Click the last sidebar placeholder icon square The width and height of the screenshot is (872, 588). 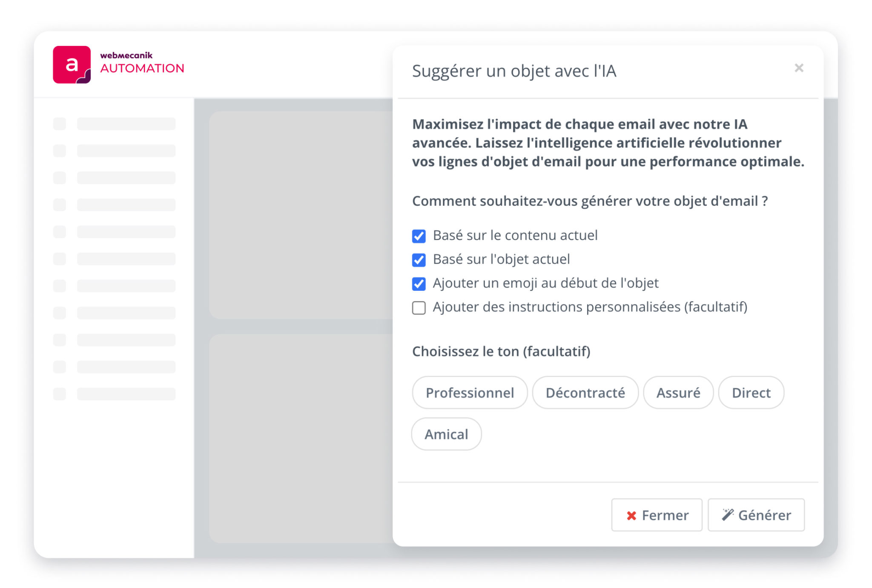(x=60, y=394)
